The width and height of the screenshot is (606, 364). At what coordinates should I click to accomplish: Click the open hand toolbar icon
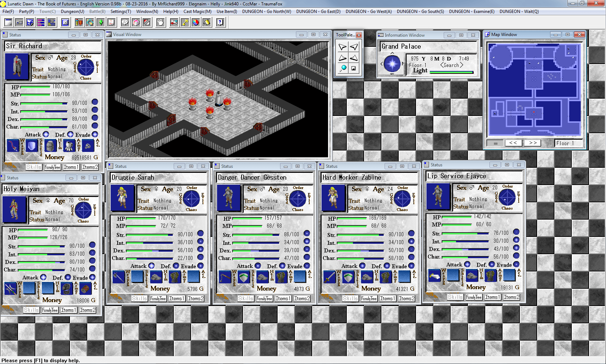tap(160, 22)
